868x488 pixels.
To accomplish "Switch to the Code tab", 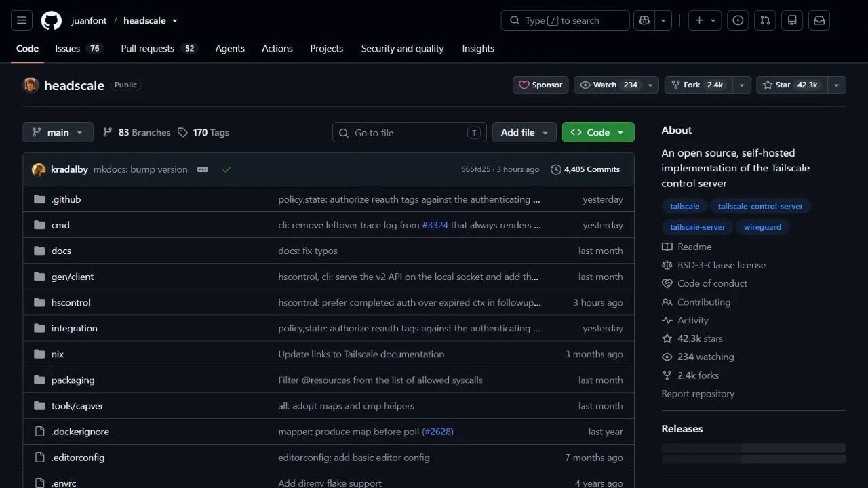I will (27, 48).
